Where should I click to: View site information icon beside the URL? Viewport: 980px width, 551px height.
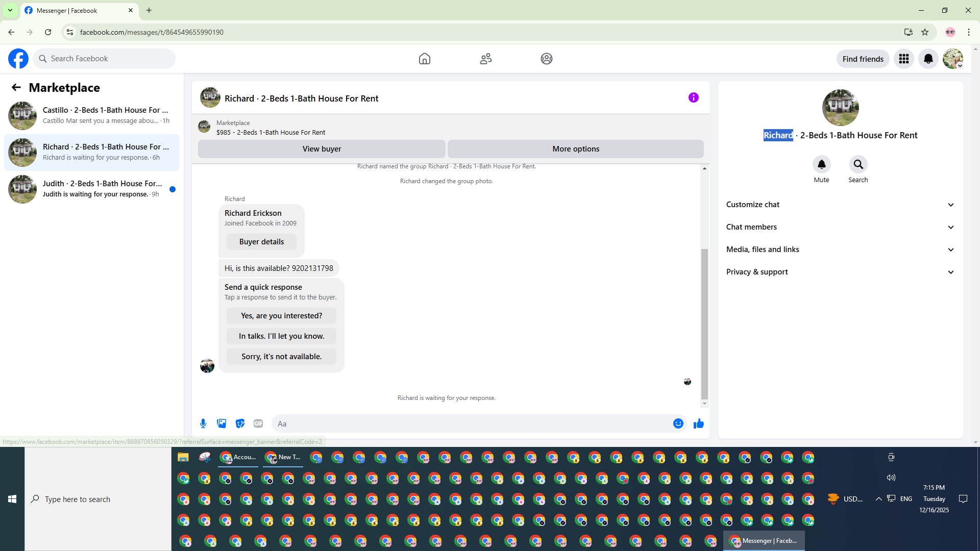[x=70, y=32]
